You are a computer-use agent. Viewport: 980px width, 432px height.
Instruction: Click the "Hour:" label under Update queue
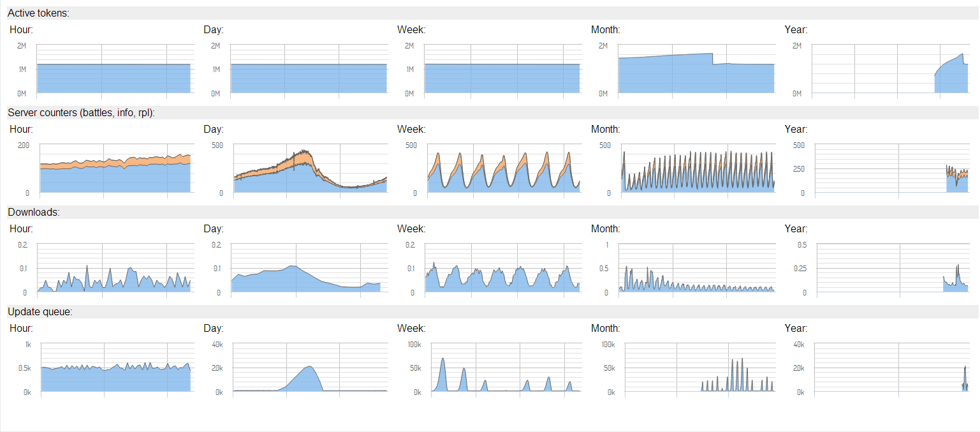(x=22, y=328)
